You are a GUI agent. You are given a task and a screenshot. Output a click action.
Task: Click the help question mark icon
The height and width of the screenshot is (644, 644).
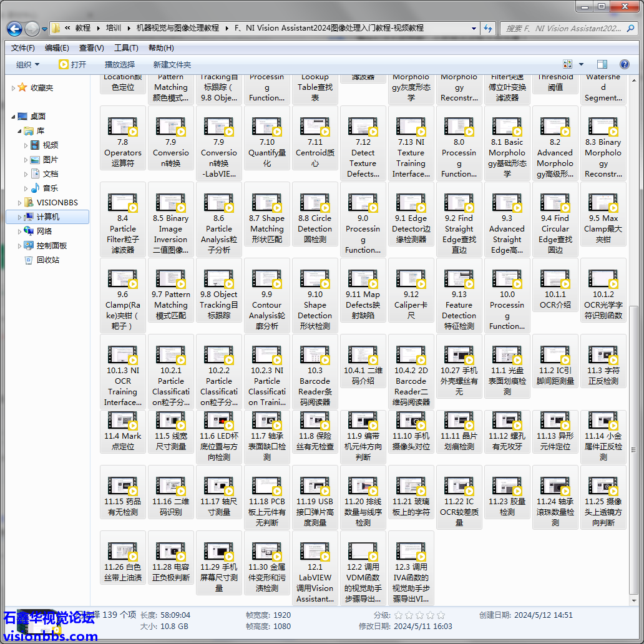coord(624,64)
